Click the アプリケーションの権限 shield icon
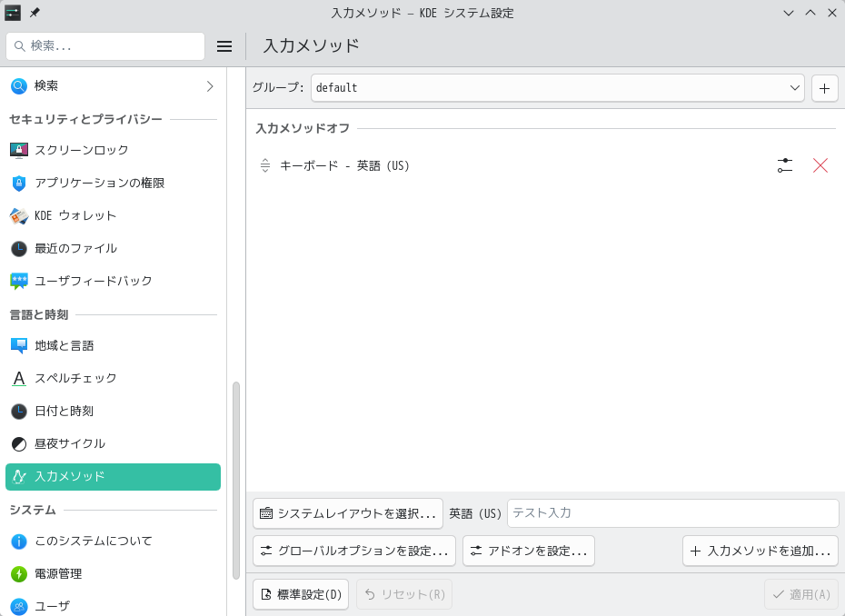 click(19, 184)
